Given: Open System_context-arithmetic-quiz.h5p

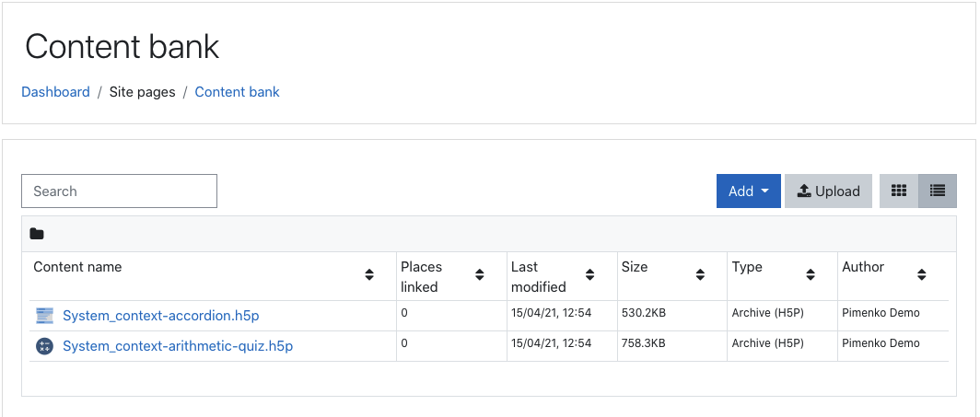Looking at the screenshot, I should (x=178, y=346).
